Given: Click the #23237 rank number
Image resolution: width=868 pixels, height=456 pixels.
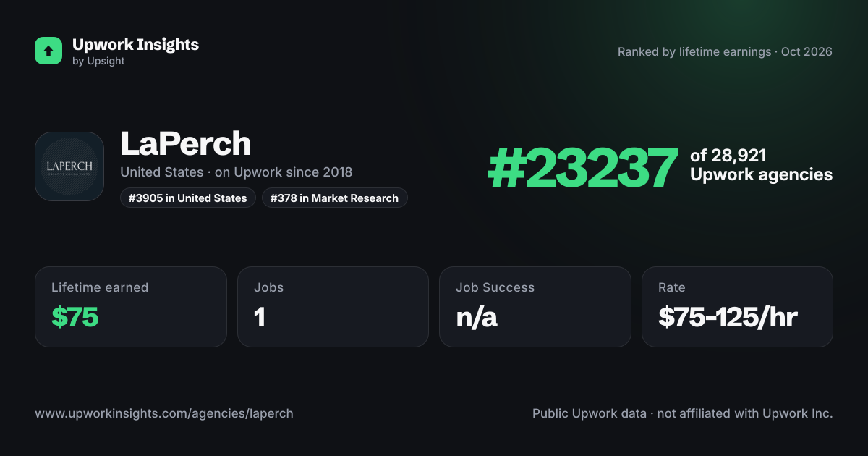Looking at the screenshot, I should click(x=583, y=169).
